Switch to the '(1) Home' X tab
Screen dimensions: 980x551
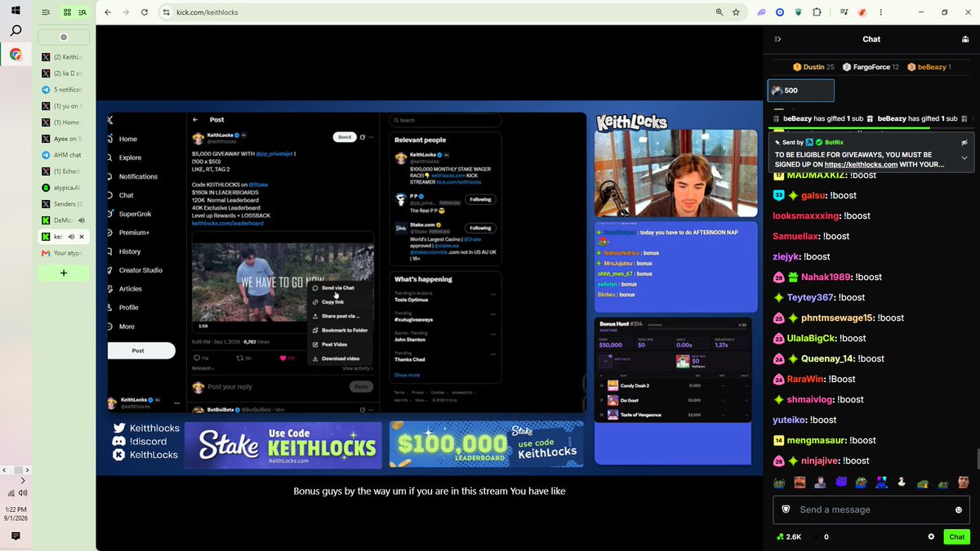[x=63, y=122]
